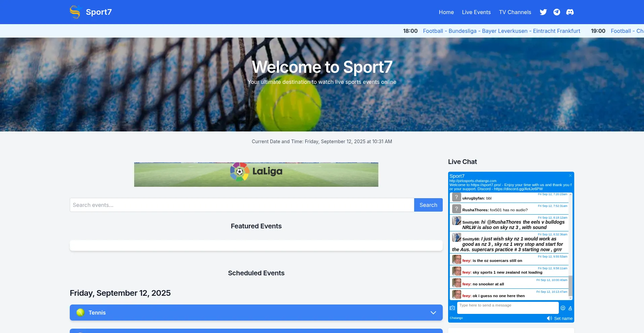Click the timestamp 'Fri Sep 12, 10:13:47am'
644x333 pixels.
click(552, 292)
